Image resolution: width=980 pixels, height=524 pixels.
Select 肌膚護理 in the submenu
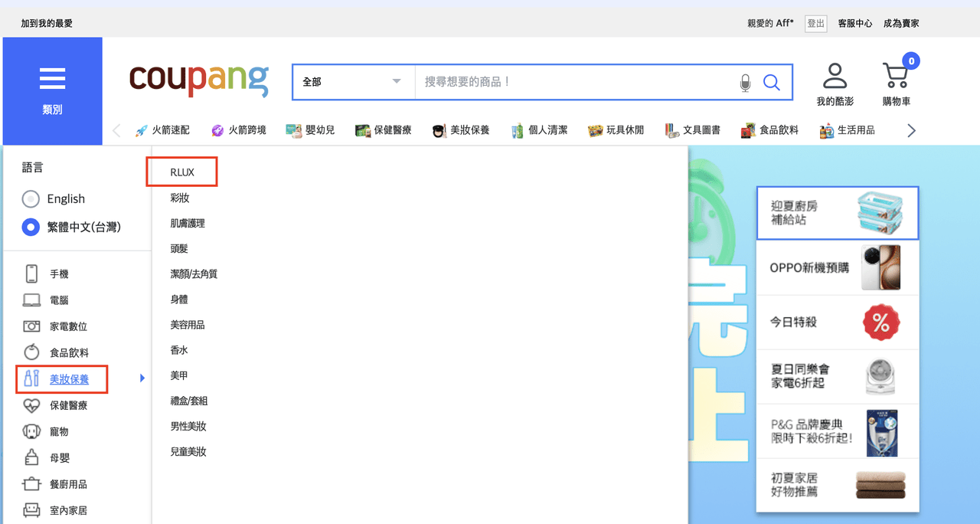(x=188, y=223)
